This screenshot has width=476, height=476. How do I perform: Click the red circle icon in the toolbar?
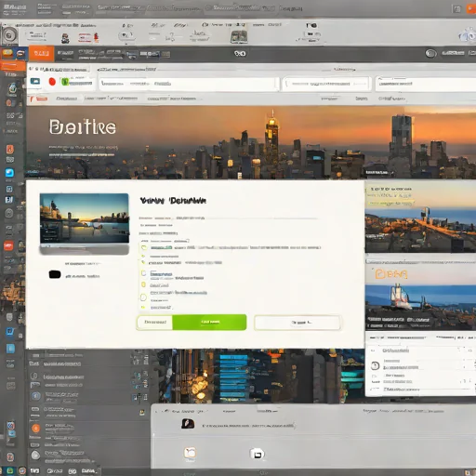click(x=52, y=82)
